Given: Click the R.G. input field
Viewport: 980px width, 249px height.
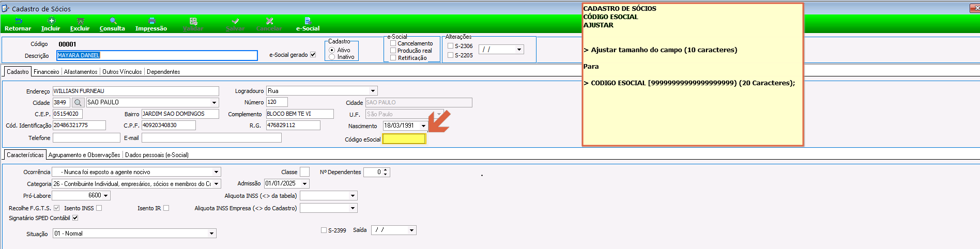Looking at the screenshot, I should 293,125.
